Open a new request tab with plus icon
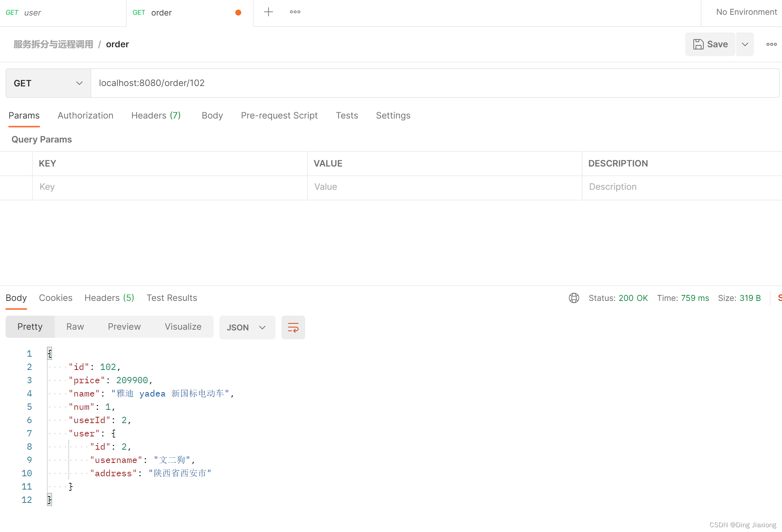Viewport: 782px width, 532px height. point(269,12)
